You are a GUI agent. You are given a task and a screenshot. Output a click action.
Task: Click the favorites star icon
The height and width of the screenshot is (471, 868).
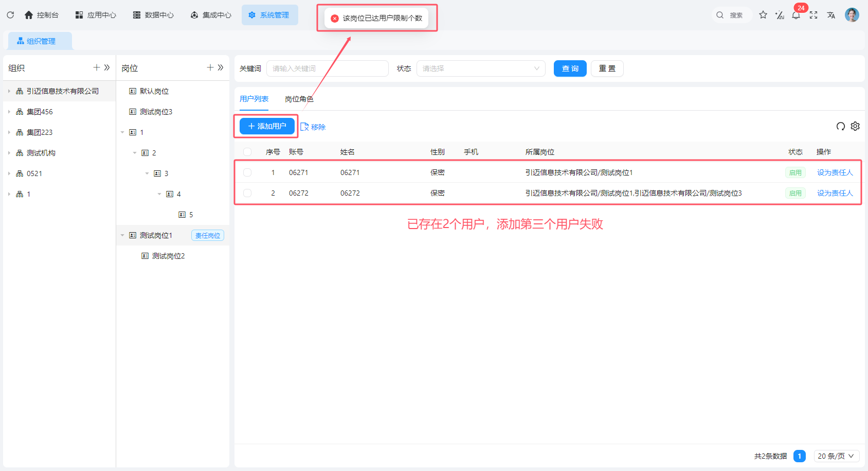pos(763,15)
